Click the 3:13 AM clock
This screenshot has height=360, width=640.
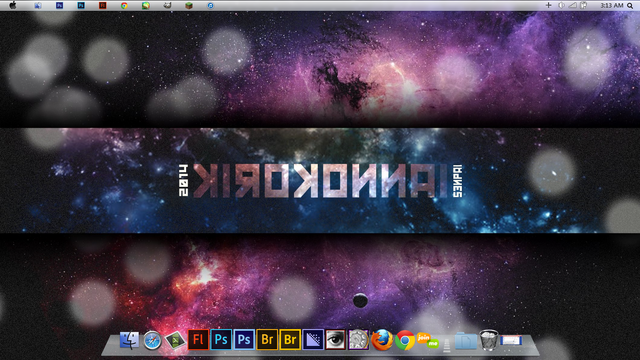(611, 5)
